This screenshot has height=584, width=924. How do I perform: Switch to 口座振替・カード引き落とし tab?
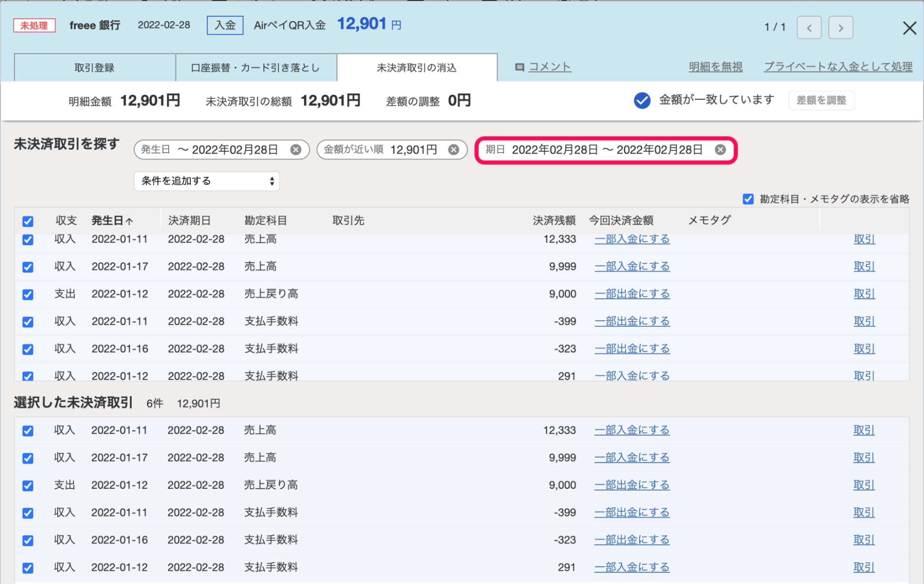256,68
